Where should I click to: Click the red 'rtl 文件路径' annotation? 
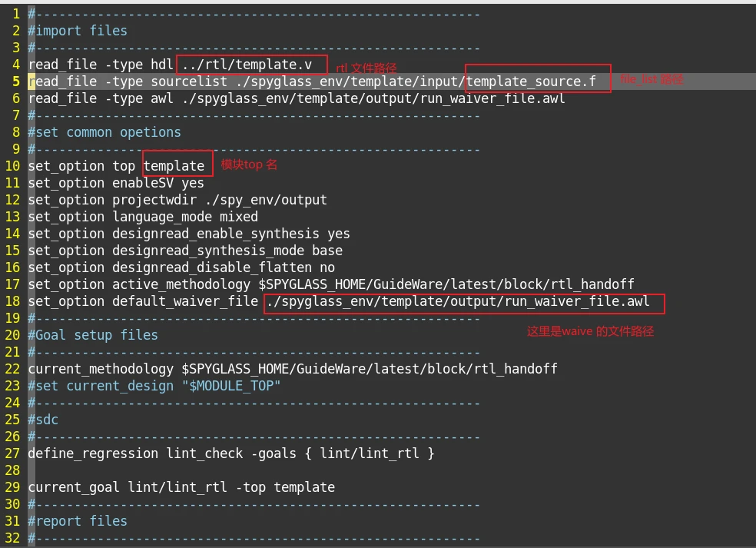click(x=366, y=68)
